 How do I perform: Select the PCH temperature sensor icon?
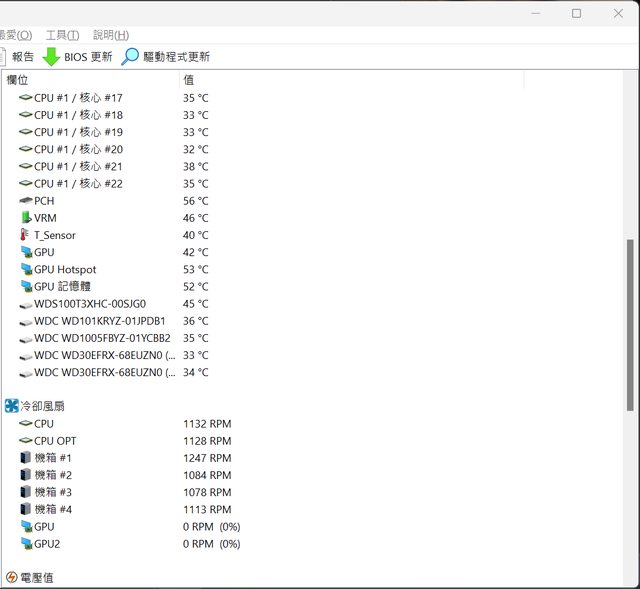click(x=26, y=201)
